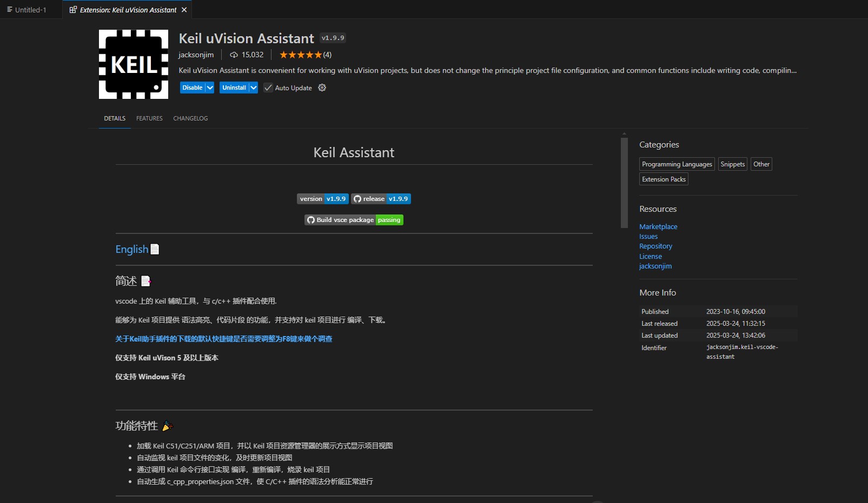The width and height of the screenshot is (868, 503).
Task: Open the Uninstall button dropdown arrow
Action: (x=253, y=88)
